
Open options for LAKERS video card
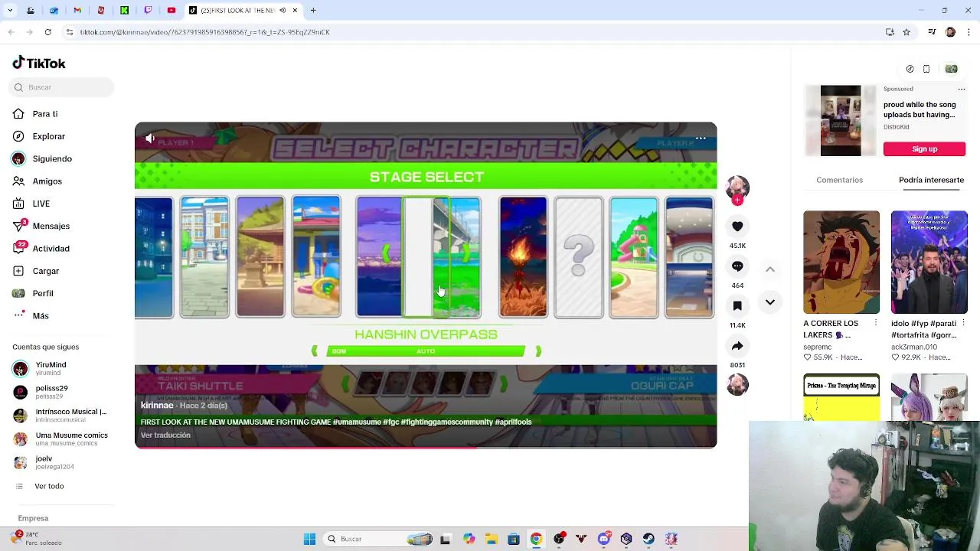(x=876, y=324)
